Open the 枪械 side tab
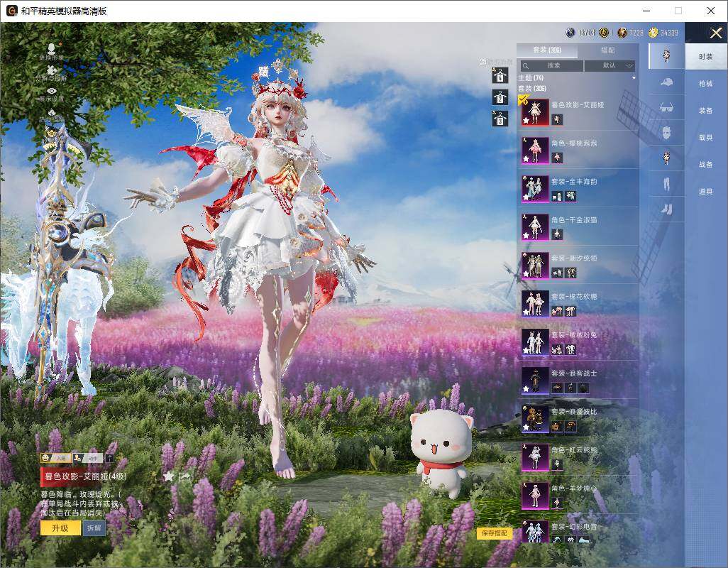728x568 pixels. [x=706, y=84]
